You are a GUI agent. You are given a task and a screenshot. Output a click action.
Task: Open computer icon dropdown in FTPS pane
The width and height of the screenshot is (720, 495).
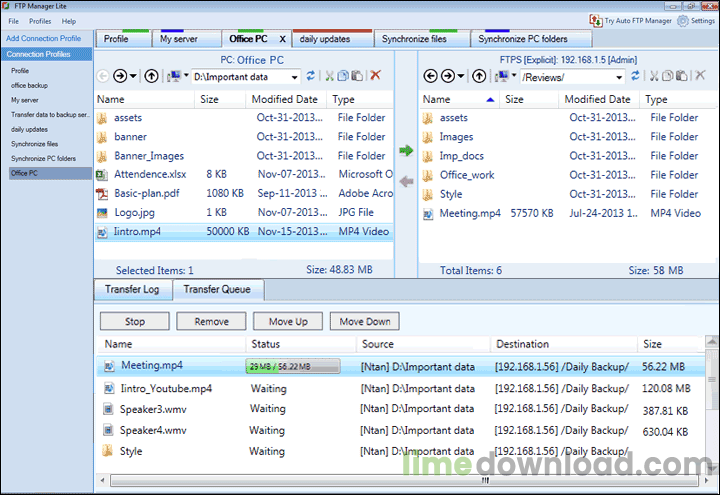coord(514,75)
